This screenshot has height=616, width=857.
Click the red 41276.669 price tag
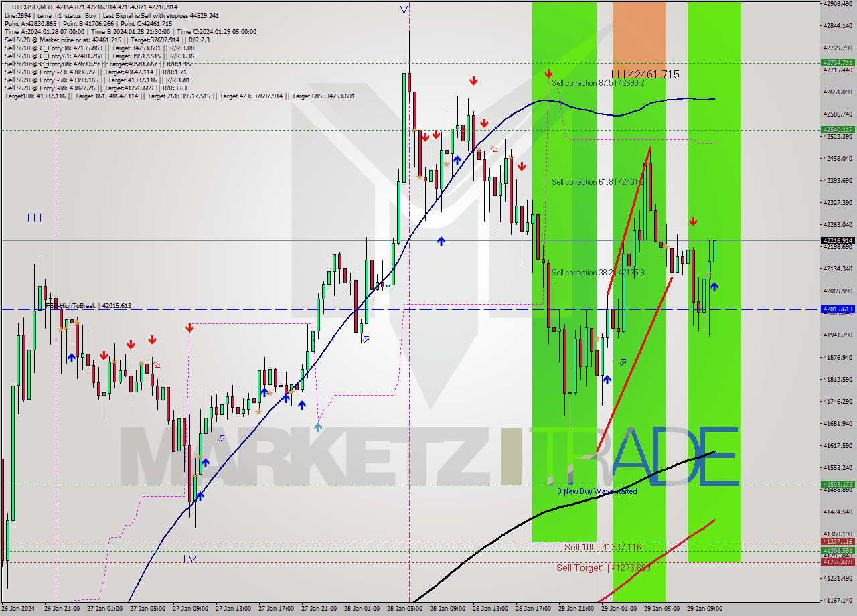point(838,562)
